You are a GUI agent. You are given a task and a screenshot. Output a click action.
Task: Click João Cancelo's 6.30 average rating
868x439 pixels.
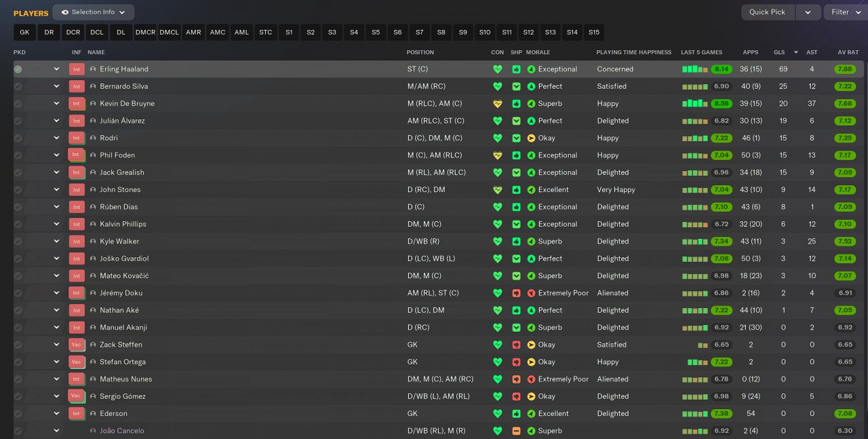pos(845,431)
